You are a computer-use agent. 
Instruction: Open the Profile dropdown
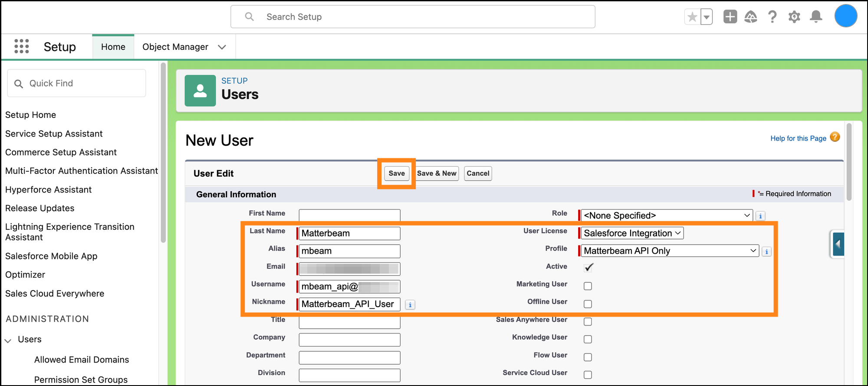pos(670,251)
